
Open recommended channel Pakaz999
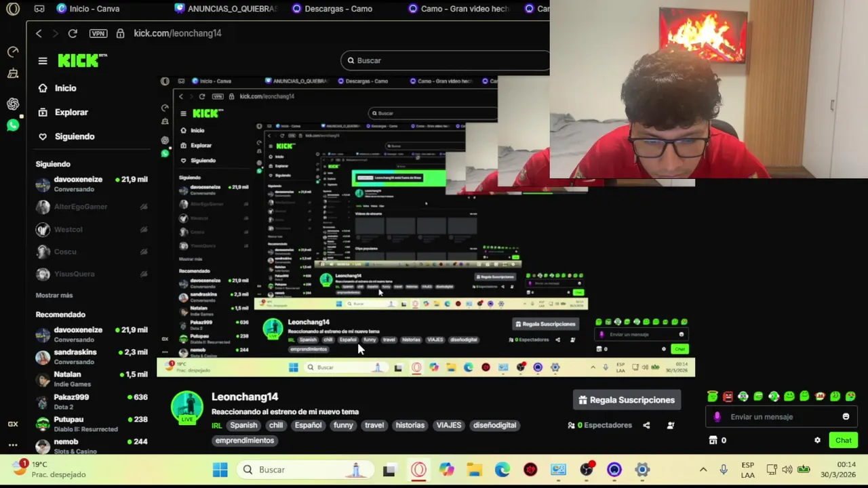pos(92,401)
